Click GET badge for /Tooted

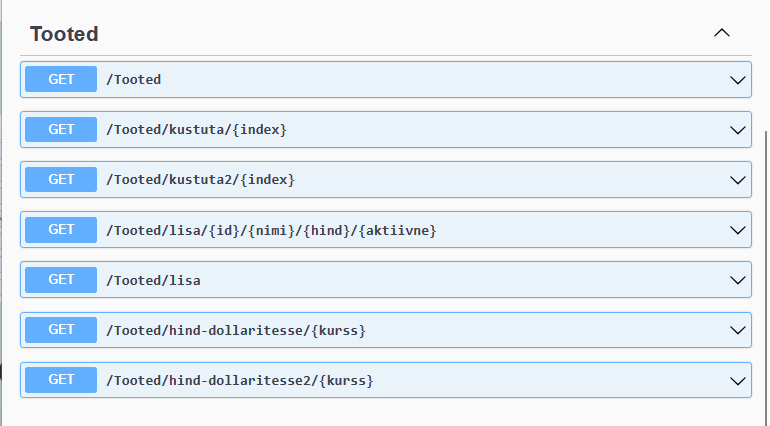61,79
